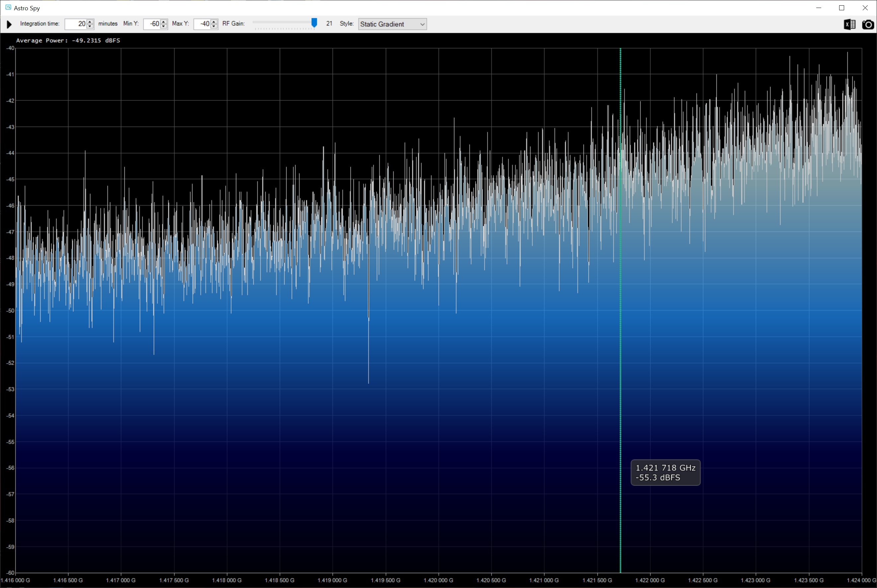Click inside the Integration time input field

[76, 24]
